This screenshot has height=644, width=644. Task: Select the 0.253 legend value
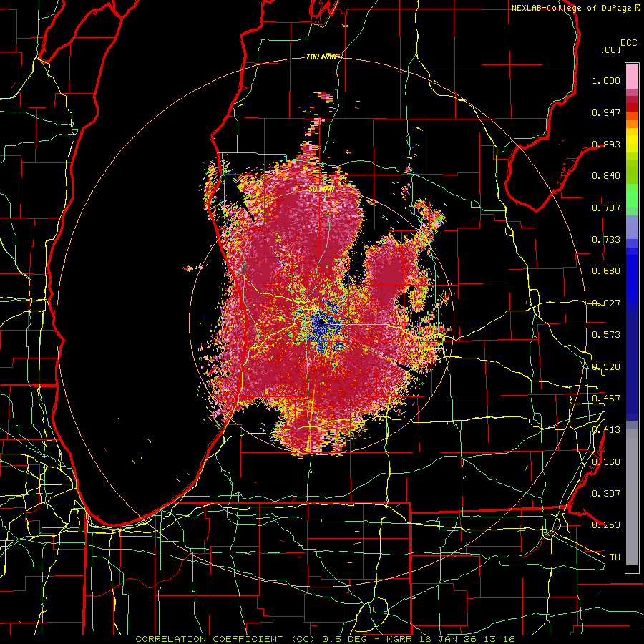point(606,525)
